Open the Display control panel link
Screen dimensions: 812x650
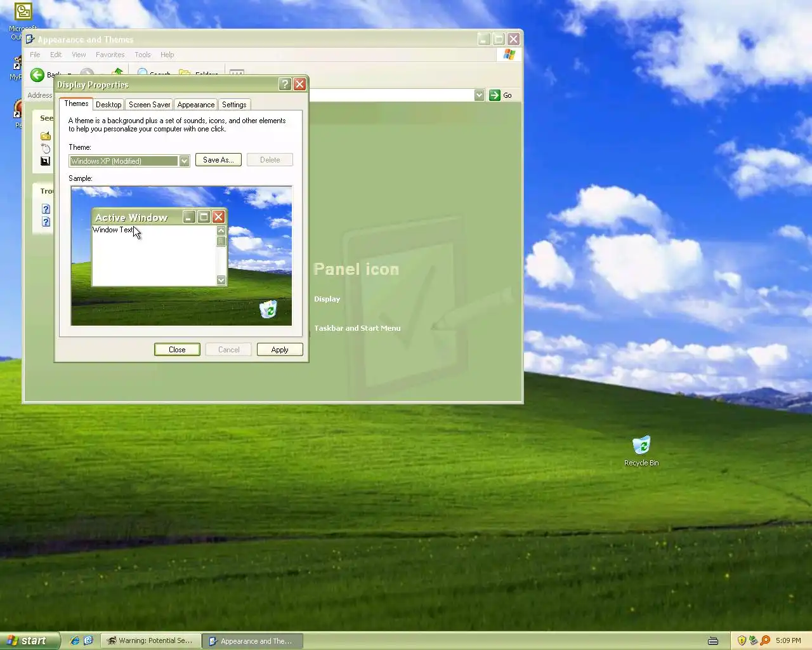coord(327,299)
